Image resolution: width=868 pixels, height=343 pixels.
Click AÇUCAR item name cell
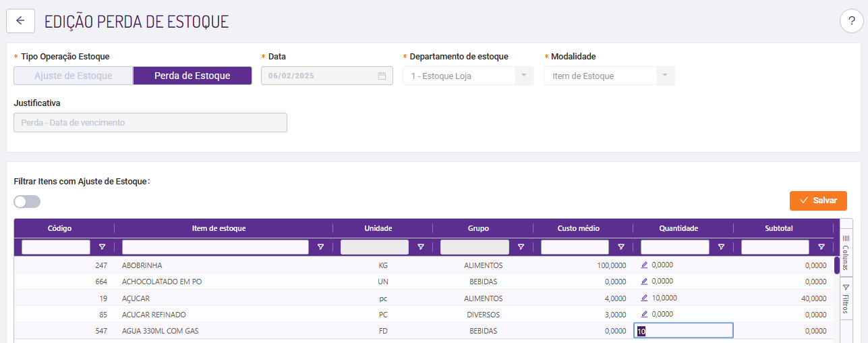pyautogui.click(x=136, y=298)
